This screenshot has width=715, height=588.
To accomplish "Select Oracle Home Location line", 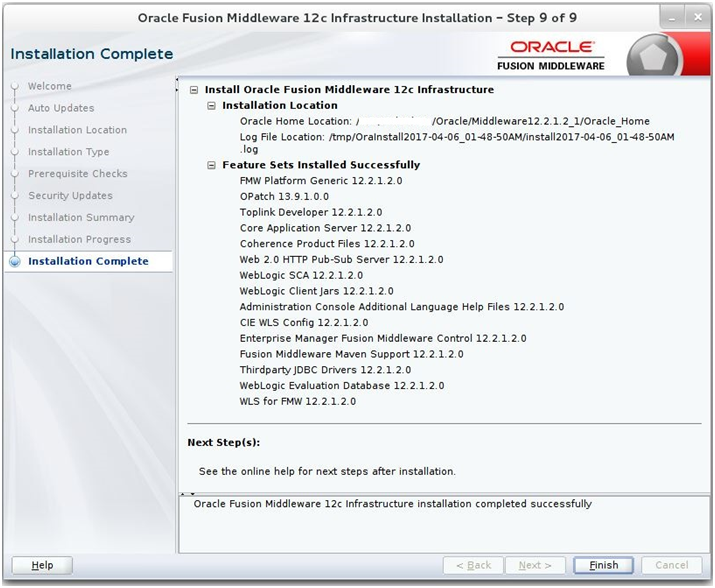I will point(445,121).
